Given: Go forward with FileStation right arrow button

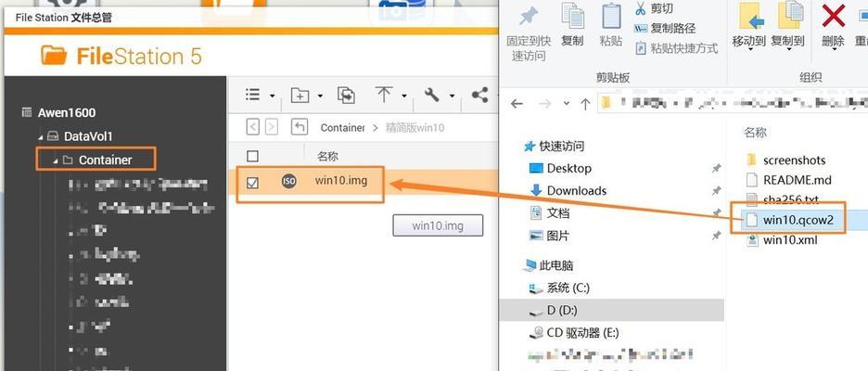Looking at the screenshot, I should click(x=271, y=127).
